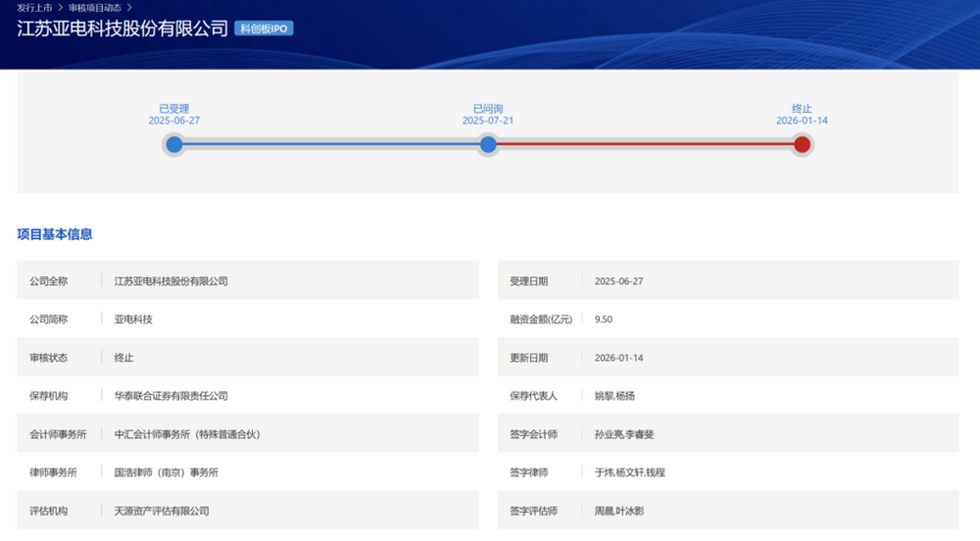The height and width of the screenshot is (541, 980).
Task: Click the 项目基本信息 section heading
Action: [x=55, y=234]
